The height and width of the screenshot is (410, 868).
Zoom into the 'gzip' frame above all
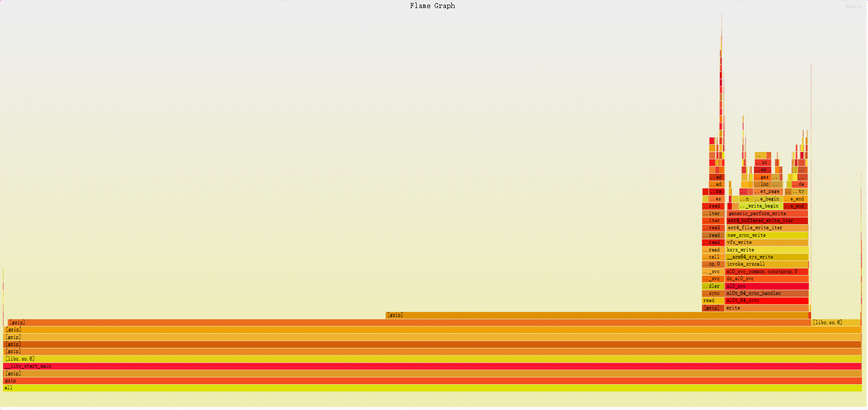432,381
